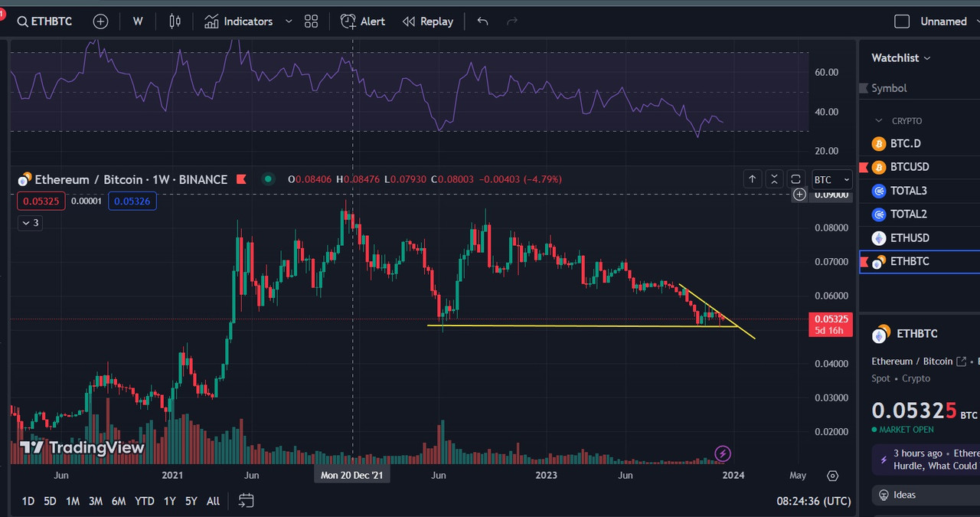Image resolution: width=980 pixels, height=517 pixels.
Task: Set range to 1D
Action: click(x=28, y=501)
